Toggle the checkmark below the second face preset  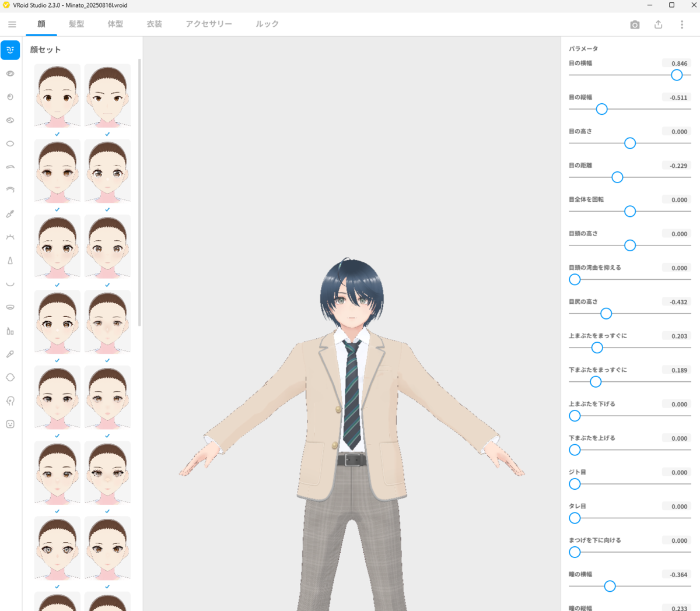click(x=107, y=134)
